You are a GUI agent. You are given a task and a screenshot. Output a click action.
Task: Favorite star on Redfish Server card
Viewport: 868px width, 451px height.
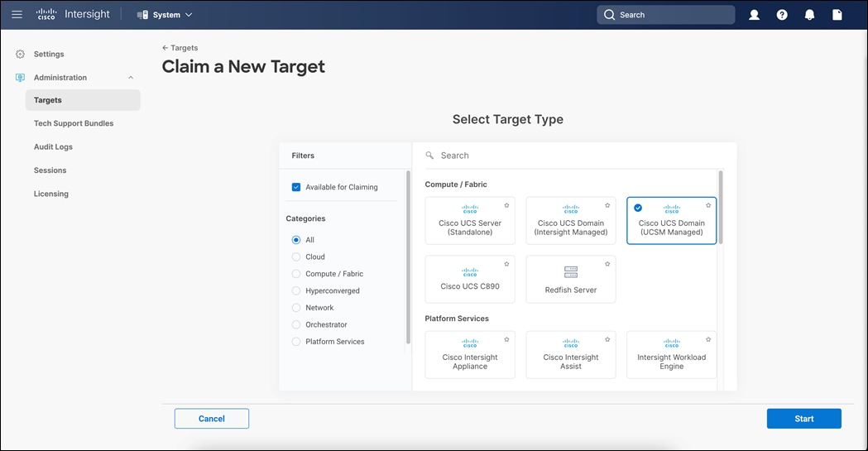pos(607,264)
